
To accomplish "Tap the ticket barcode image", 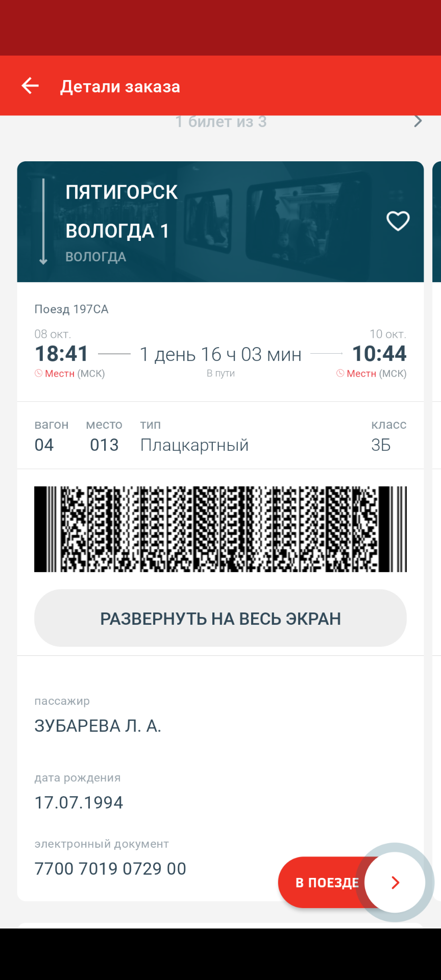I will (x=220, y=529).
